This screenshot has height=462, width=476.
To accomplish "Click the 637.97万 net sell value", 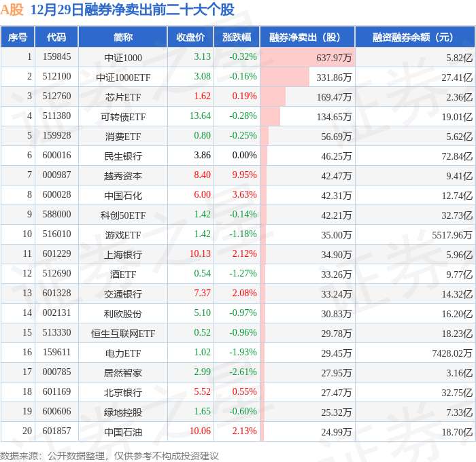I will 334,58.
